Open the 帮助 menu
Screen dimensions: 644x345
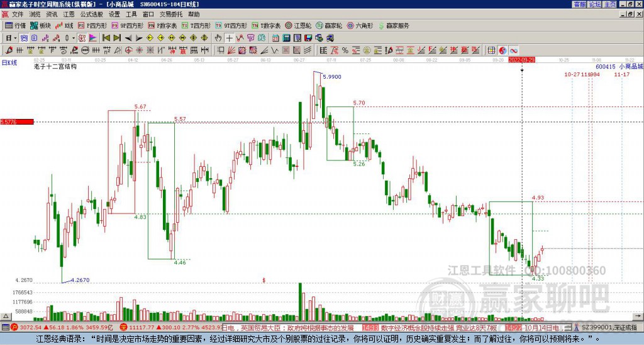[194, 14]
